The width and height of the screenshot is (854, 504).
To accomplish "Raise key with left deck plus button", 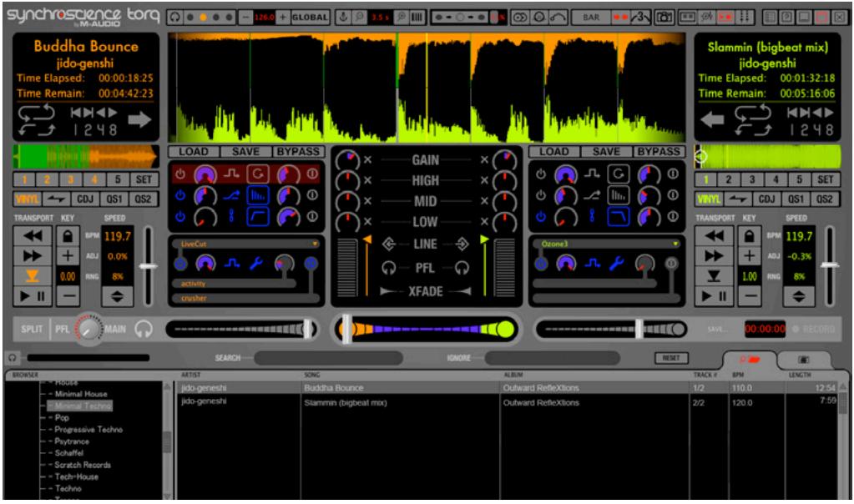I will point(68,256).
